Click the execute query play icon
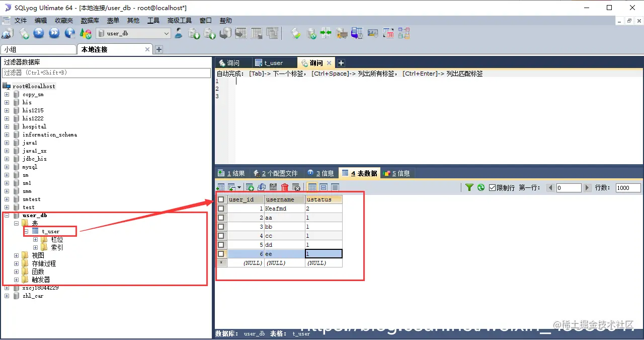The image size is (644, 340). coord(39,33)
